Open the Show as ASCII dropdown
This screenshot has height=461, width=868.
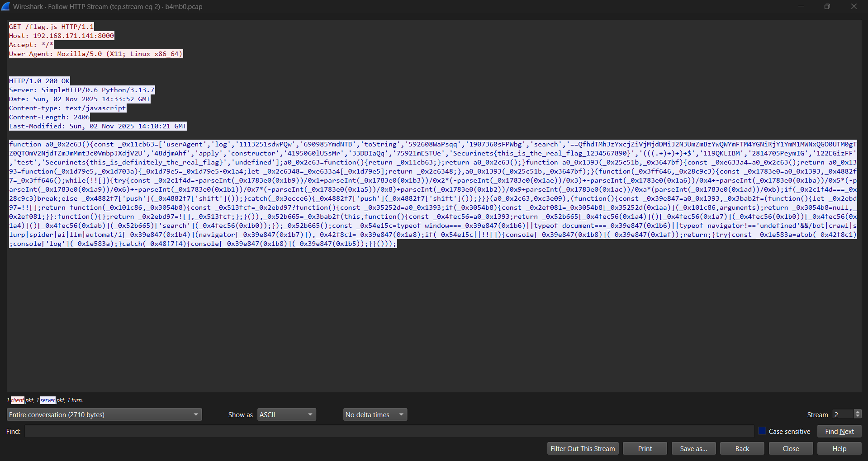[287, 414]
